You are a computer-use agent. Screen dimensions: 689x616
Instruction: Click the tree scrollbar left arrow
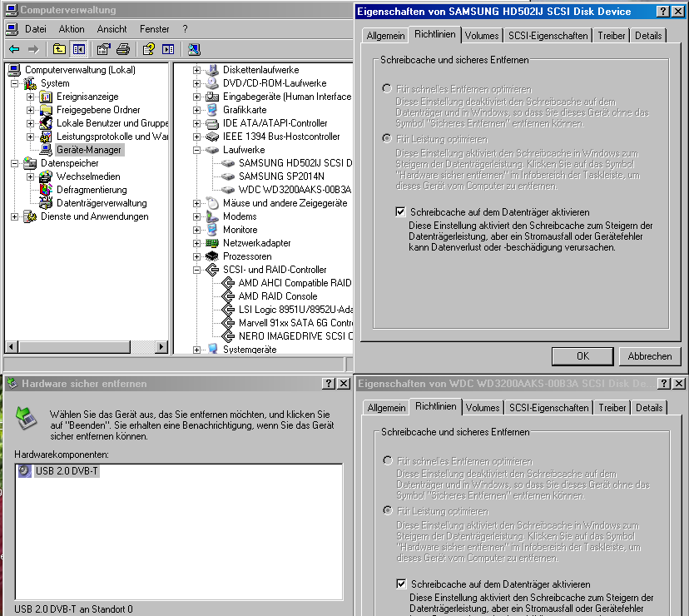click(12, 347)
